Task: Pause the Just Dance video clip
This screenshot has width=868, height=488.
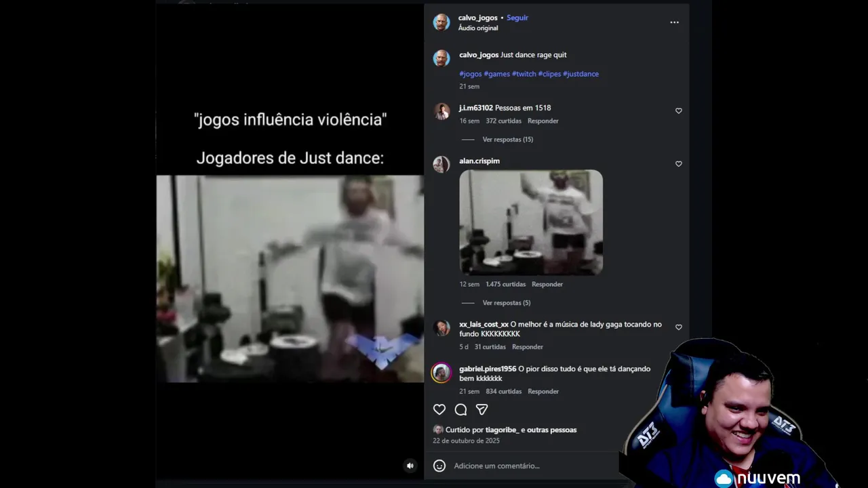Action: point(290,279)
